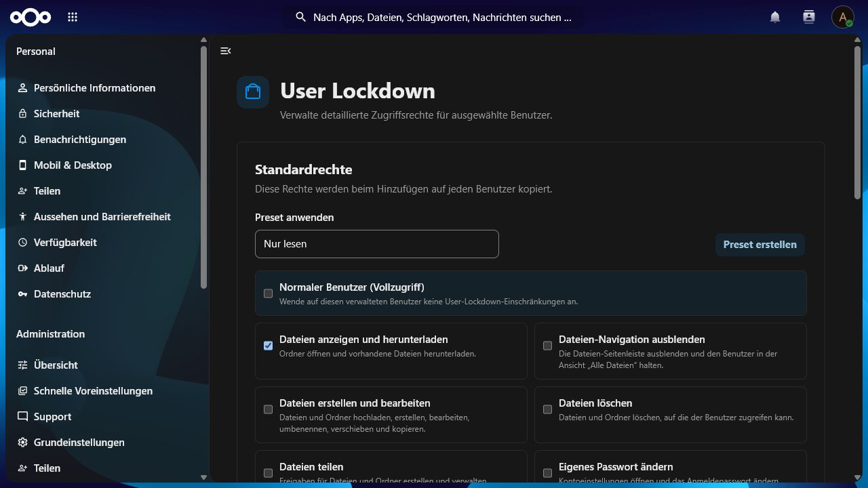Go to Sicherheit settings section
The image size is (868, 488).
102,114
